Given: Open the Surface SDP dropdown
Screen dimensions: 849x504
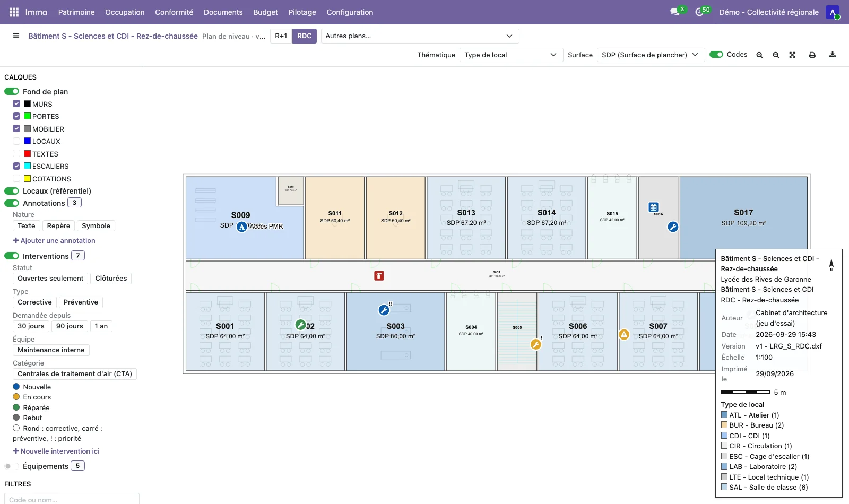Looking at the screenshot, I should (651, 55).
